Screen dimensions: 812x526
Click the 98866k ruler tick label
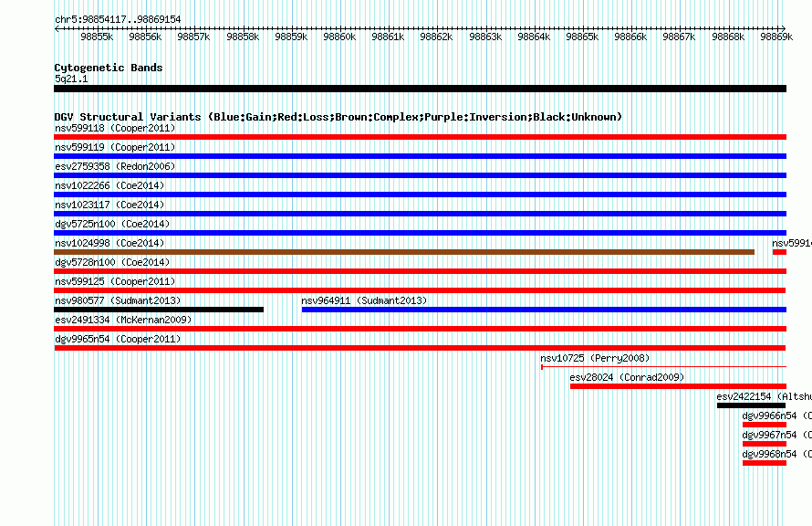click(x=630, y=37)
